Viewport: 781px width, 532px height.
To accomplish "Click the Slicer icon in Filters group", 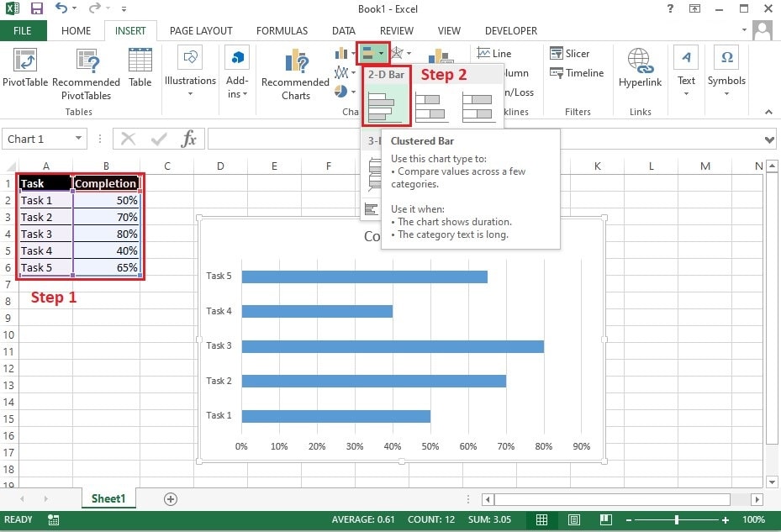I will (573, 53).
